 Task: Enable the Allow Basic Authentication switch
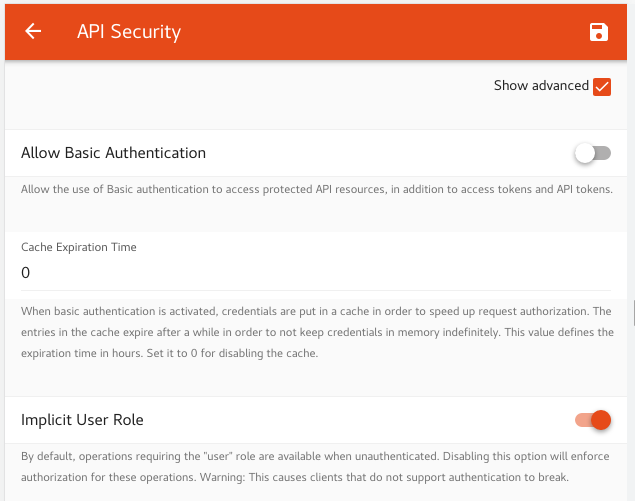tap(592, 153)
